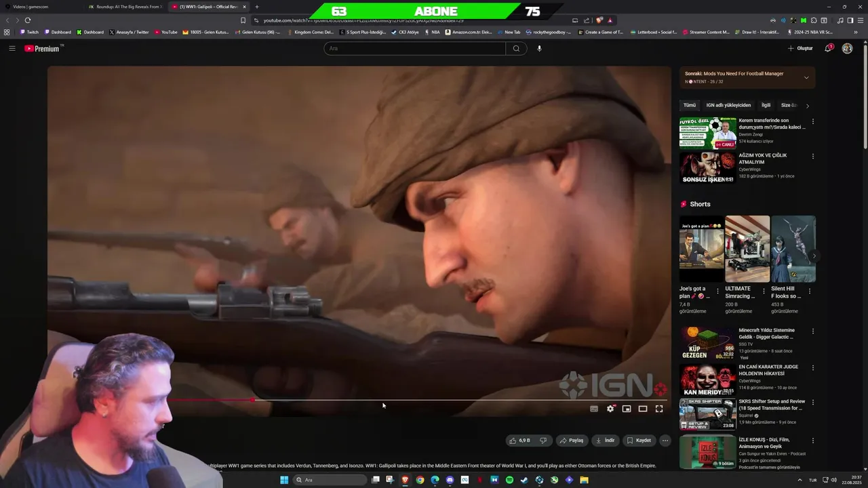Open video player settings gear

(610, 409)
